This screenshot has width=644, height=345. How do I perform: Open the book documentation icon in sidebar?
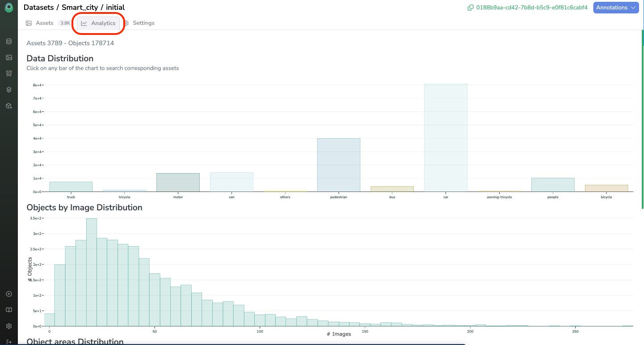click(9, 310)
